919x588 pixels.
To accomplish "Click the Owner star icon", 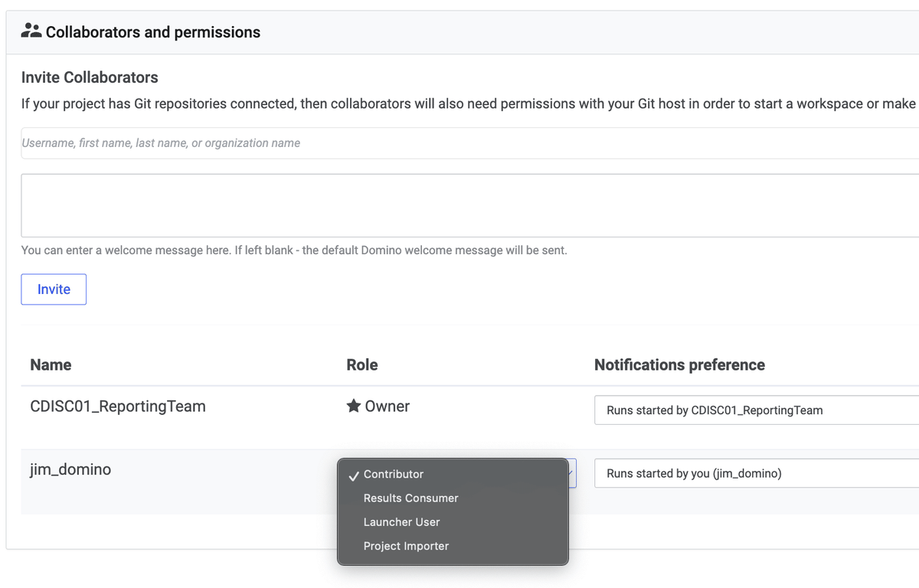I will (x=353, y=407).
